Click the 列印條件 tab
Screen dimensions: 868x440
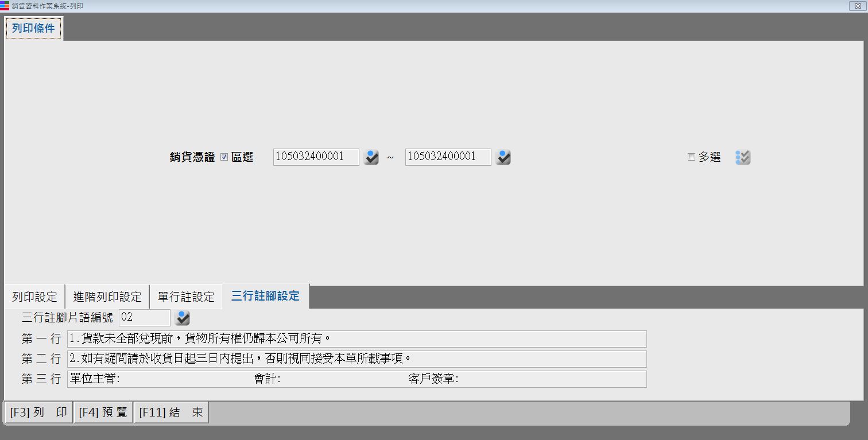tap(33, 28)
